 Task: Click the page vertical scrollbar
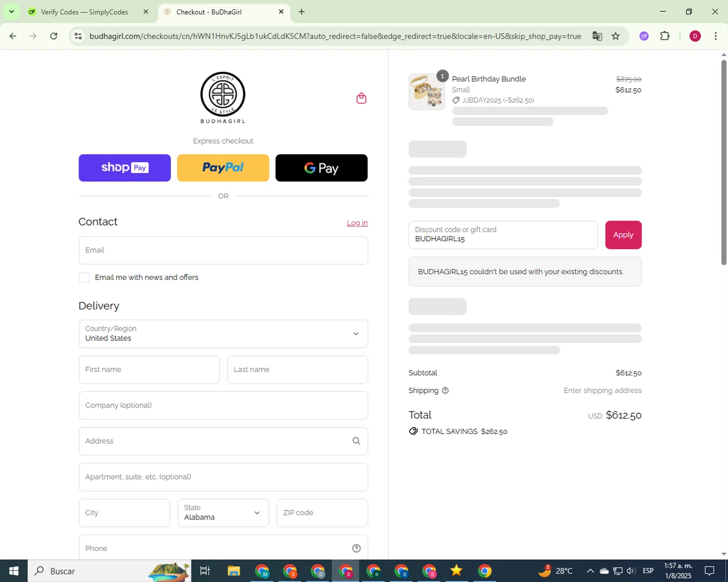(724, 162)
